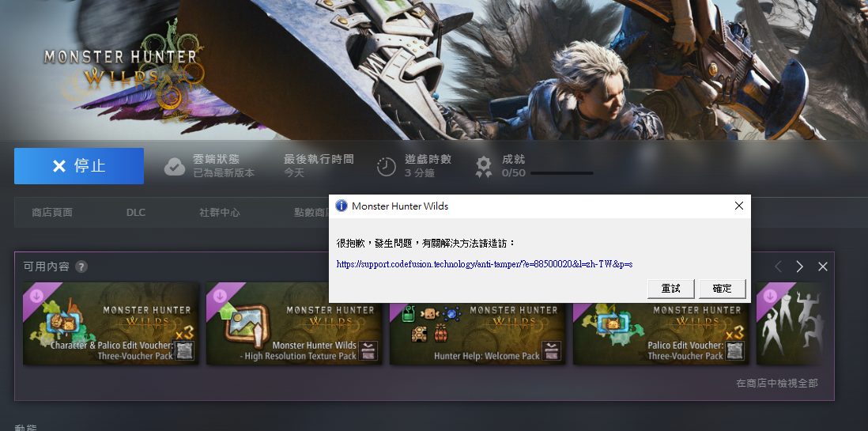Image resolution: width=868 pixels, height=431 pixels.
Task: Click the cloud status icon
Action: pyautogui.click(x=175, y=166)
